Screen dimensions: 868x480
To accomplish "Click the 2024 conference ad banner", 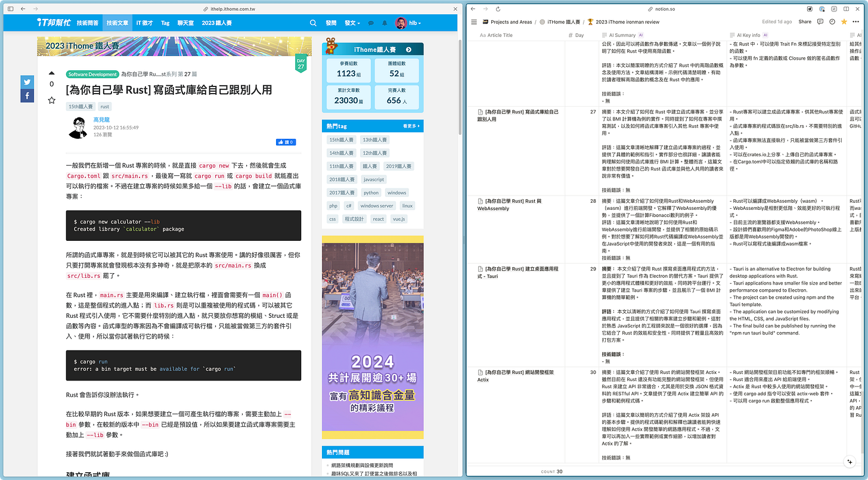I will tap(373, 337).
